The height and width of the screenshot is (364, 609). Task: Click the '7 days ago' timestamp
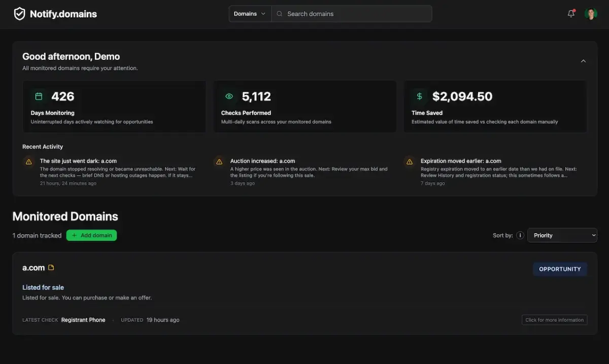pyautogui.click(x=433, y=183)
